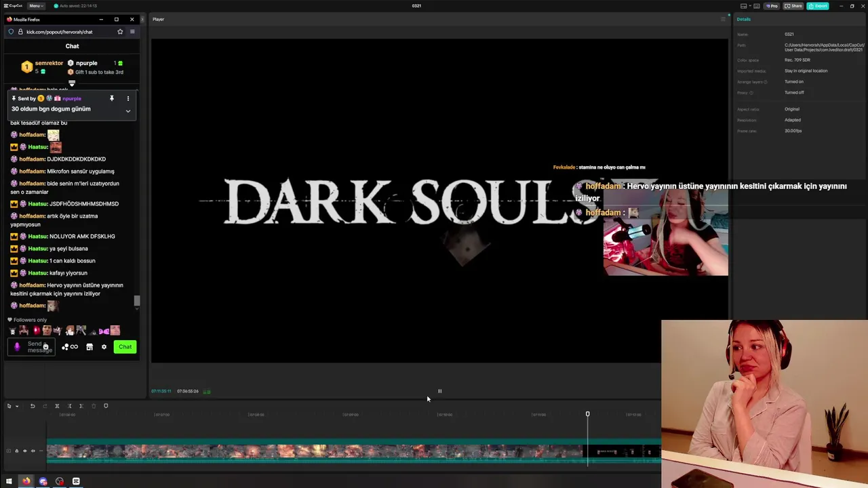Open chat settings gear icon
This screenshot has width=868, height=488.
coord(104,347)
